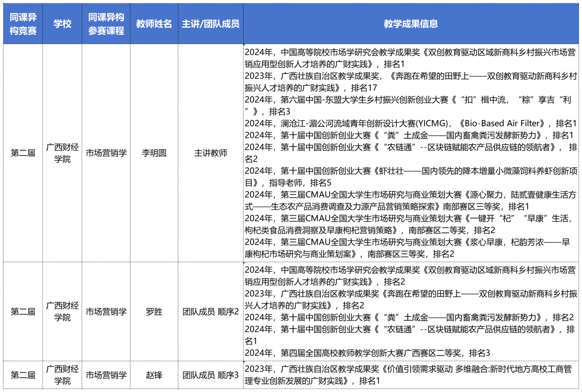The image size is (582, 392).
Task: Select 罗胜's 教学成果信息 cell
Action: point(411,312)
